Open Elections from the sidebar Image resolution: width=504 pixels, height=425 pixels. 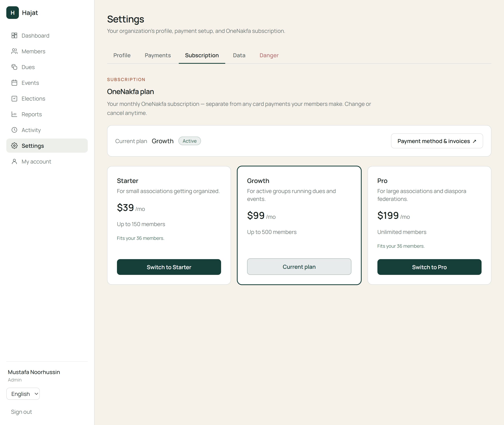coord(47,99)
